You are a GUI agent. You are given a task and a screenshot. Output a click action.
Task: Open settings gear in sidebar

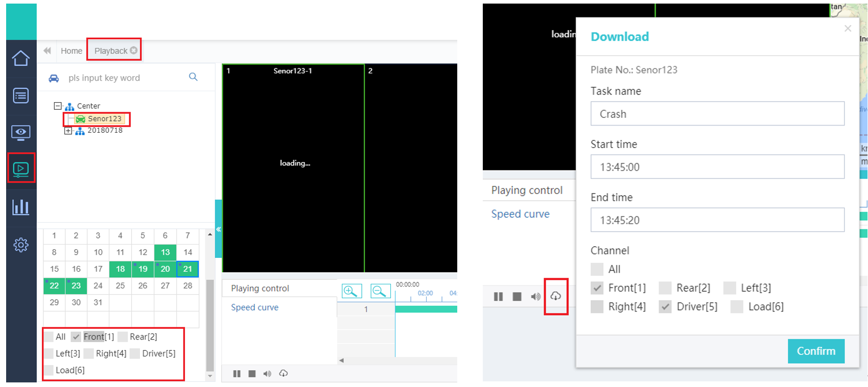click(20, 245)
